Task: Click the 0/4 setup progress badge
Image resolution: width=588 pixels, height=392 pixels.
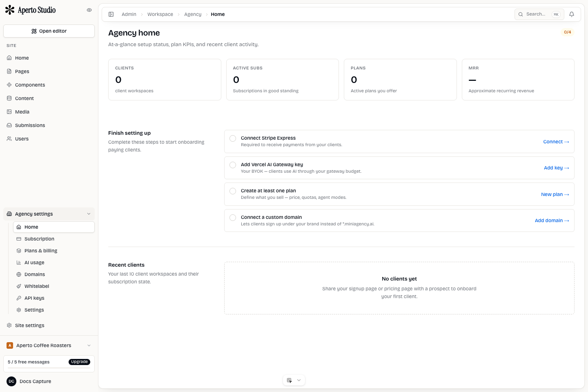Action: click(568, 32)
